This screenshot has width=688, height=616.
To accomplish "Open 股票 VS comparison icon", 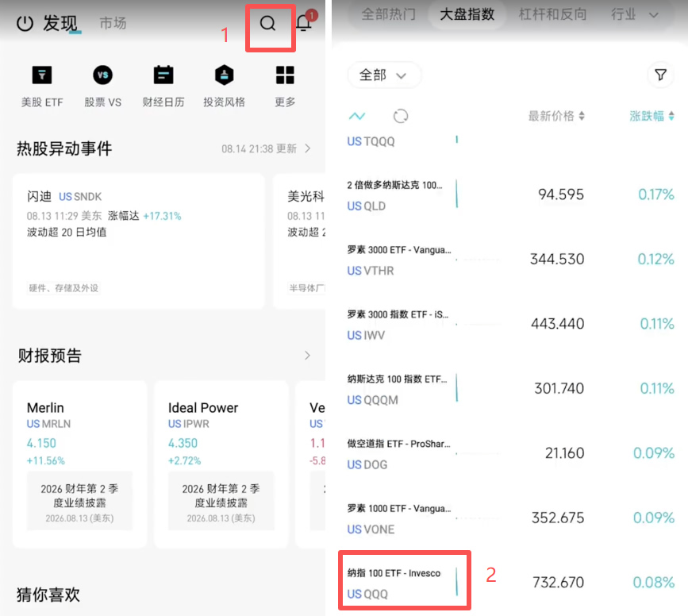I will coord(102,75).
